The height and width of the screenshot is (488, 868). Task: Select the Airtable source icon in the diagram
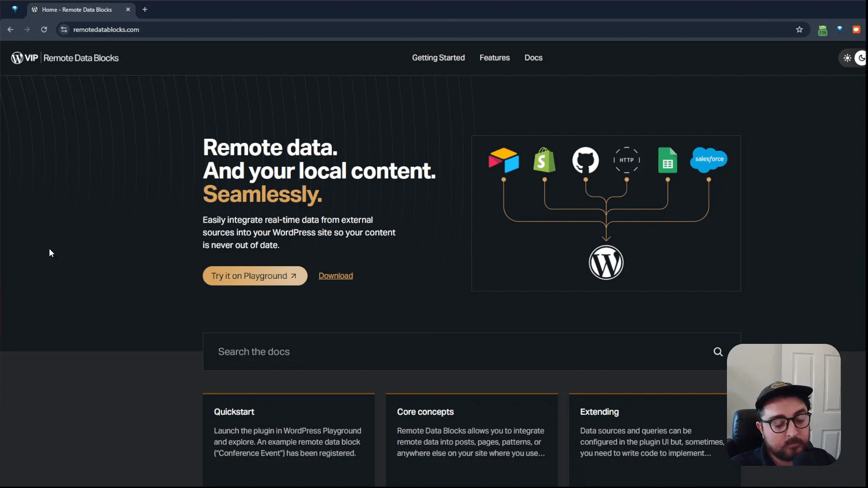(x=504, y=160)
